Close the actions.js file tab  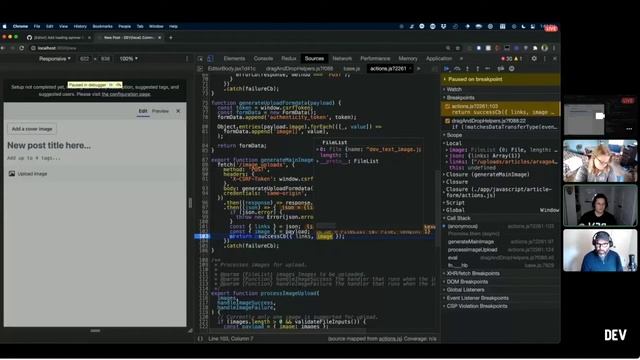(x=410, y=69)
